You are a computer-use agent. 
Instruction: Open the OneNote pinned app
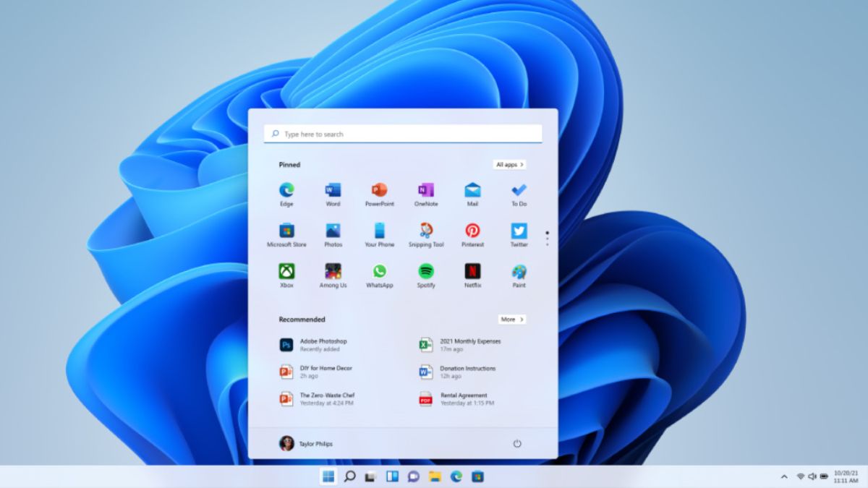coord(426,194)
